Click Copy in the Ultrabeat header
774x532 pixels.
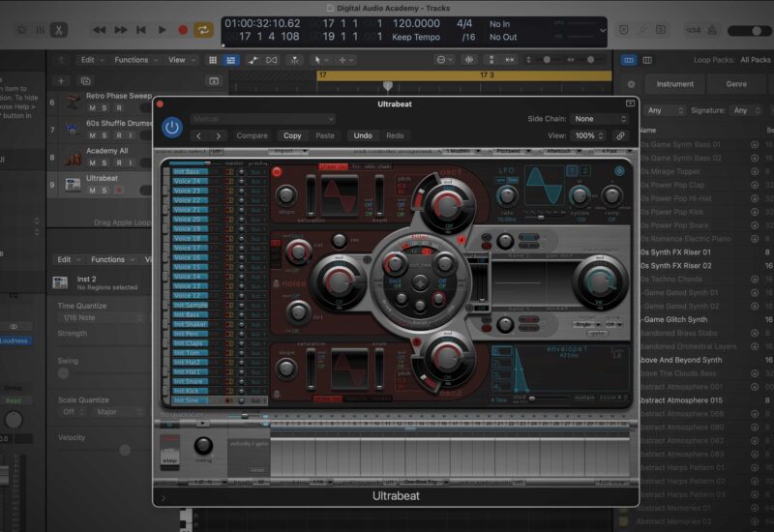pyautogui.click(x=292, y=135)
